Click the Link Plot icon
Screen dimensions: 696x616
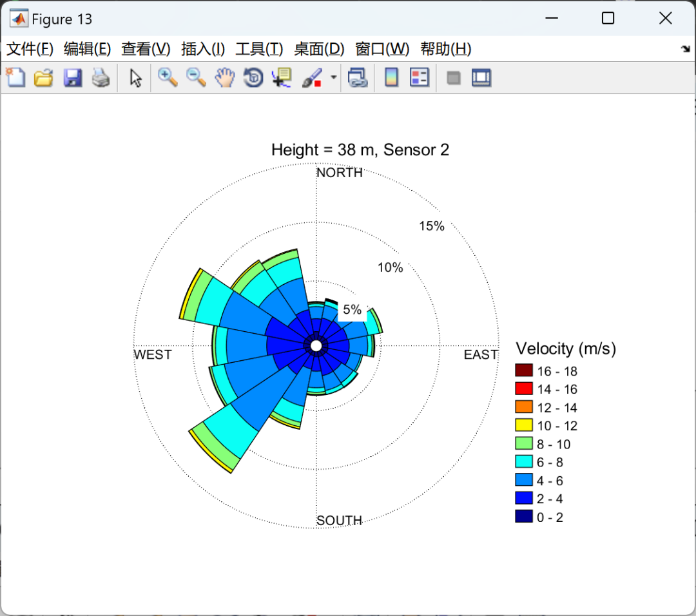[357, 78]
